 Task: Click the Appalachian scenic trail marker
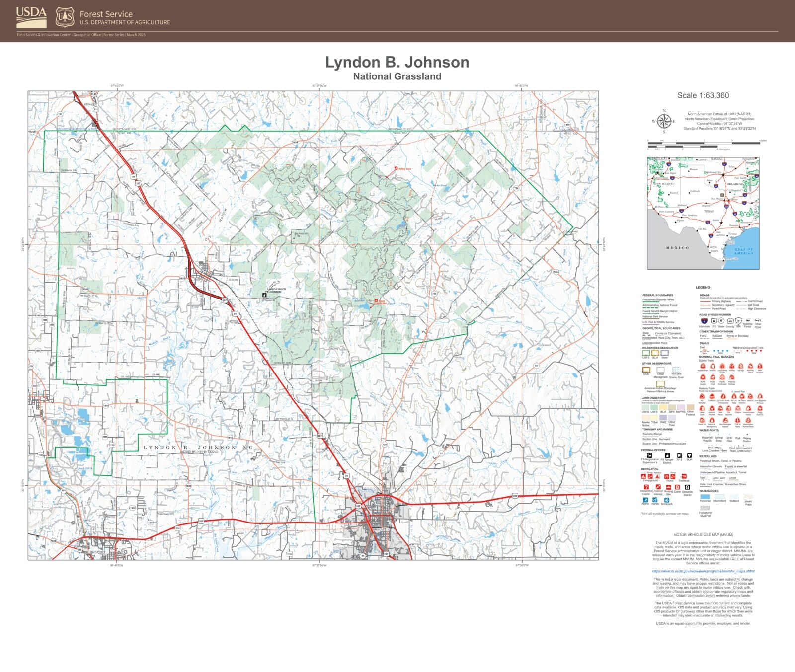(703, 366)
